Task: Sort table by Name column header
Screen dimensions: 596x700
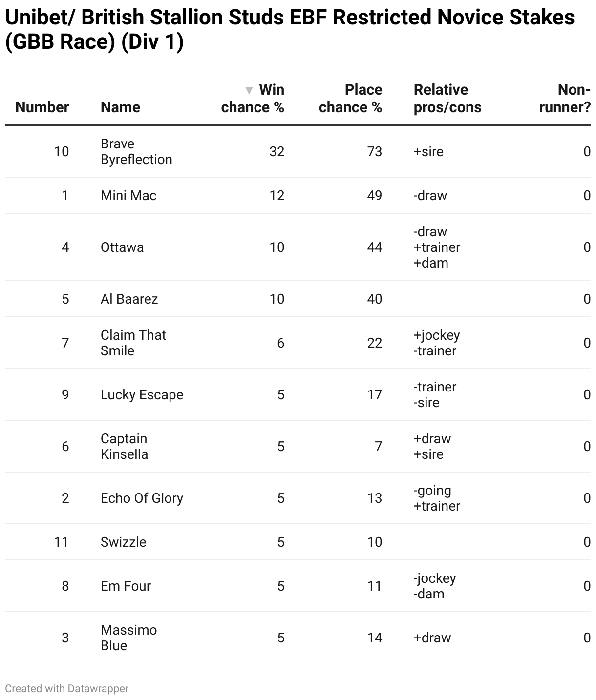Action: click(x=120, y=107)
